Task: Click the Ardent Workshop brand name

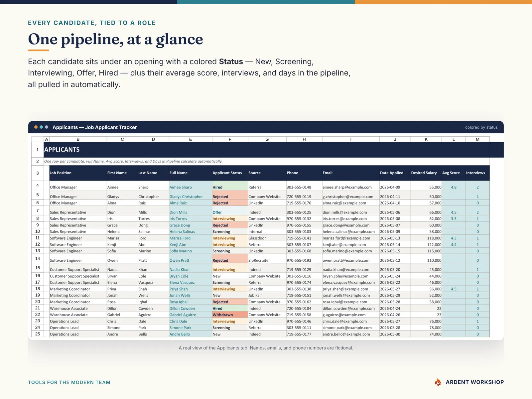Action: (x=475, y=382)
